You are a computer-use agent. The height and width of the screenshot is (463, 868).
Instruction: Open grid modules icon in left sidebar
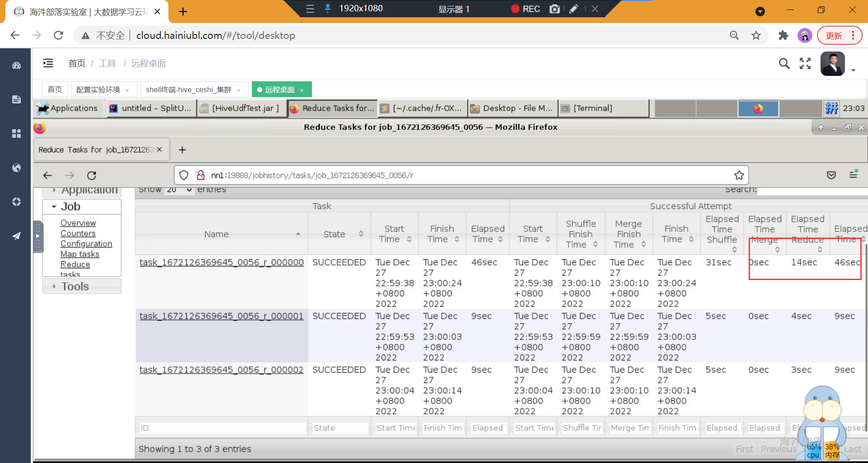coord(17,133)
